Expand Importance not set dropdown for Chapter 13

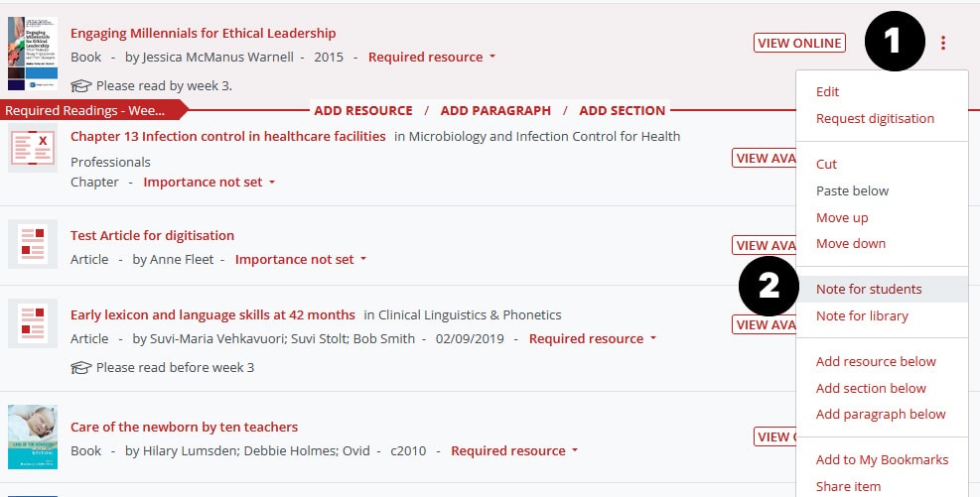coord(210,183)
